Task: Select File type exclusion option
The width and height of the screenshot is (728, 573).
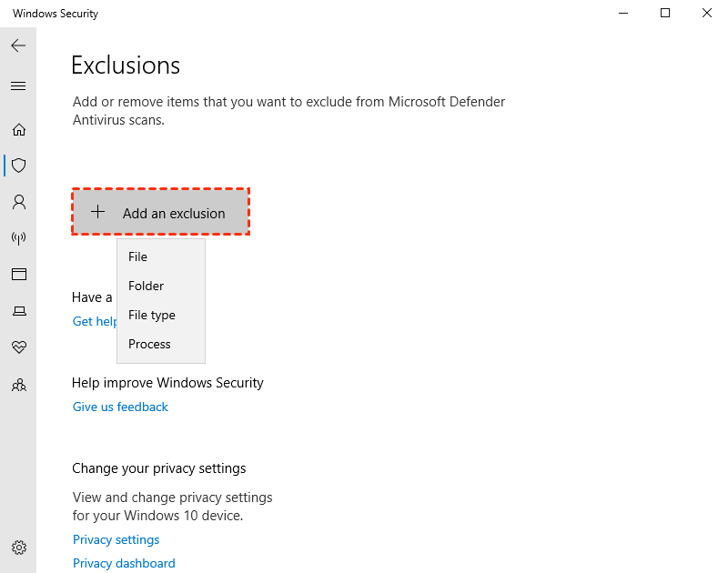Action: 152,316
